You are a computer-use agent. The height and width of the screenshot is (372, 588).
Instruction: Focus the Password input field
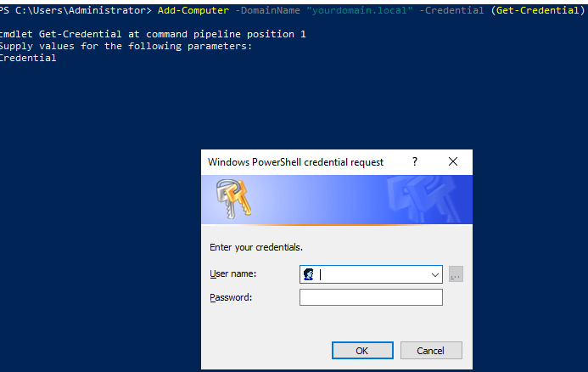pos(371,297)
